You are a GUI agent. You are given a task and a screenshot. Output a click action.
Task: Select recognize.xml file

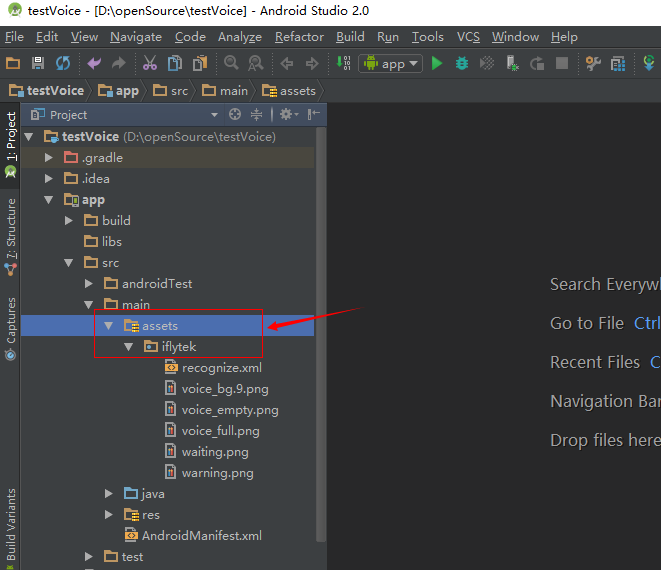[213, 368]
